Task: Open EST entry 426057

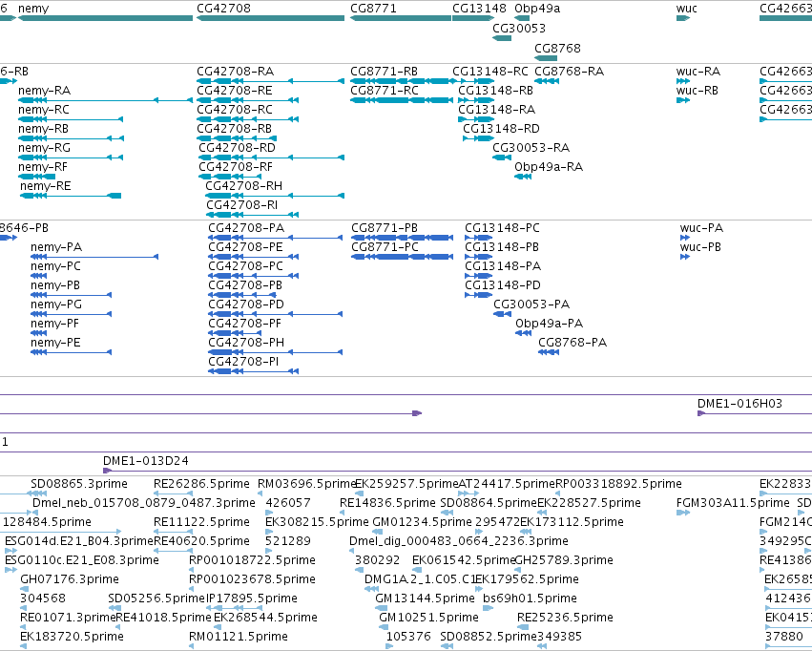Action: pos(288,502)
